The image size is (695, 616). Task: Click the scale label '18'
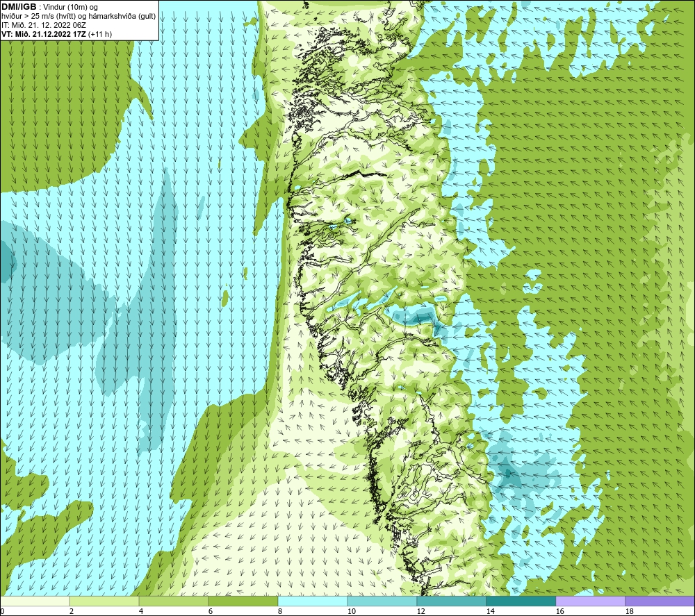pyautogui.click(x=629, y=611)
